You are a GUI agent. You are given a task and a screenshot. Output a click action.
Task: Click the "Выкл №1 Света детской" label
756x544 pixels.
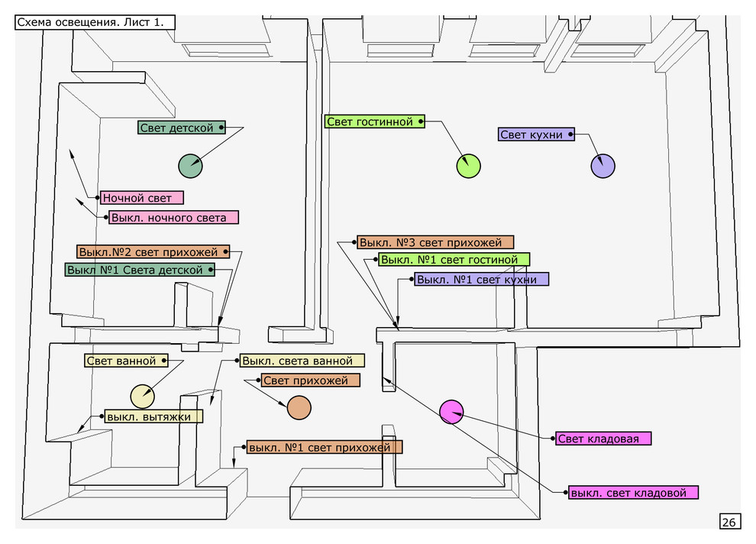(x=140, y=270)
